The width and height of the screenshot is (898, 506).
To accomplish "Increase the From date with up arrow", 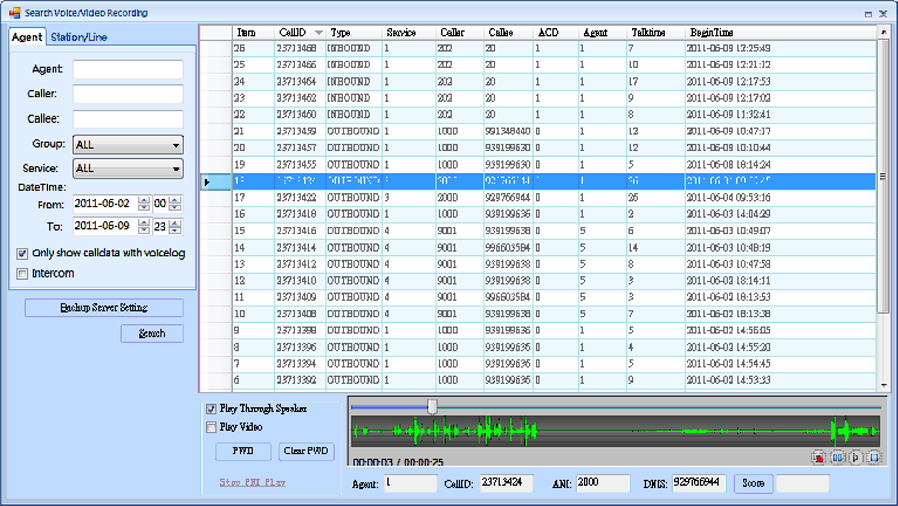I will pyautogui.click(x=144, y=200).
